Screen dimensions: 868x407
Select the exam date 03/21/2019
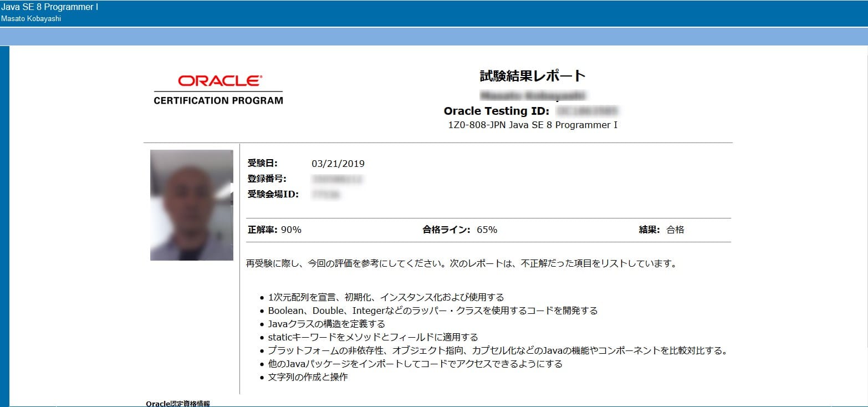point(338,164)
